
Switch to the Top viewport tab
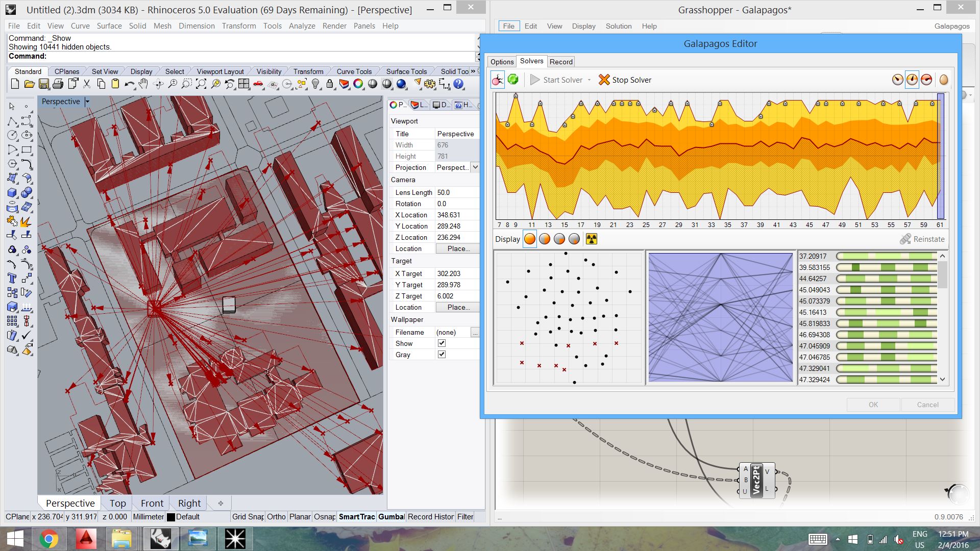pos(117,503)
